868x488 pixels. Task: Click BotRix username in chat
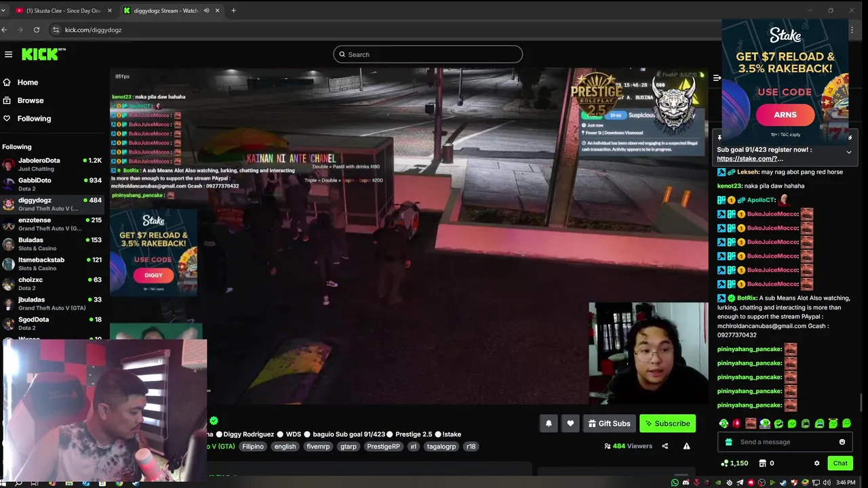pyautogui.click(x=747, y=298)
